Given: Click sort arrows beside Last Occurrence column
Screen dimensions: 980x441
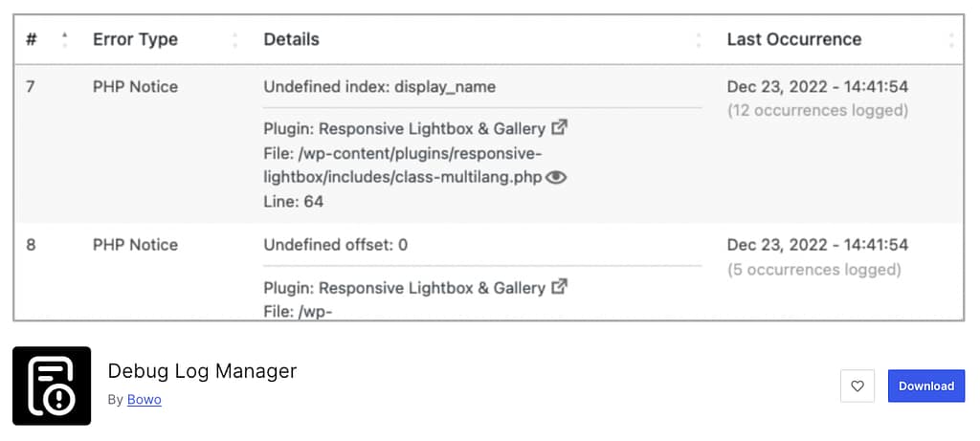Looking at the screenshot, I should [951, 39].
